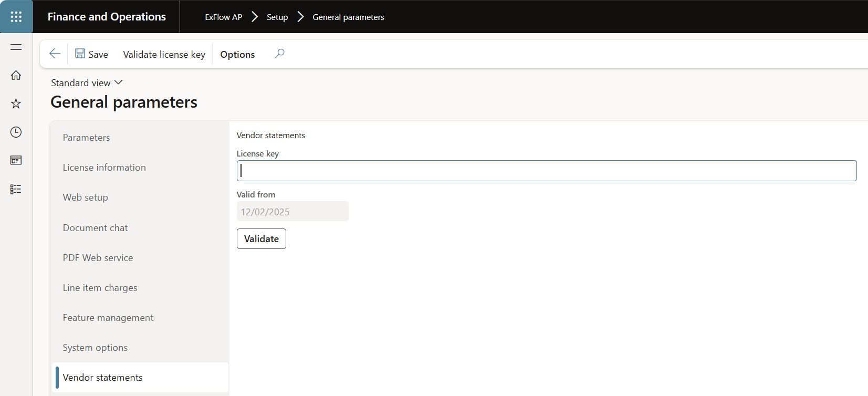Click Validate license key in toolbar
Image resolution: width=868 pixels, height=396 pixels.
pos(164,55)
